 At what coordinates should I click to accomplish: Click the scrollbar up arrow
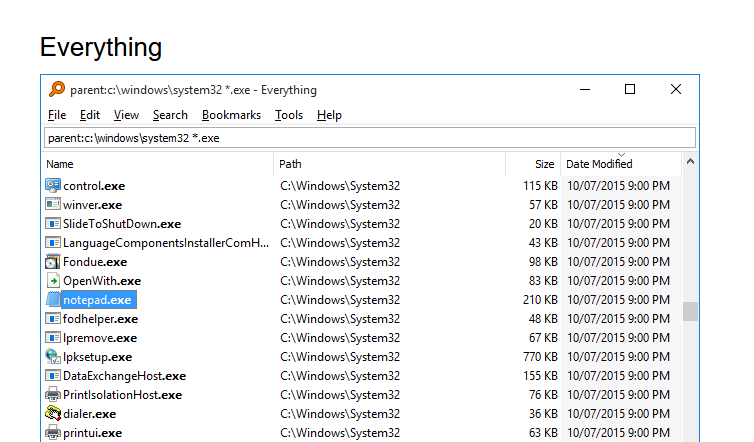coord(690,162)
